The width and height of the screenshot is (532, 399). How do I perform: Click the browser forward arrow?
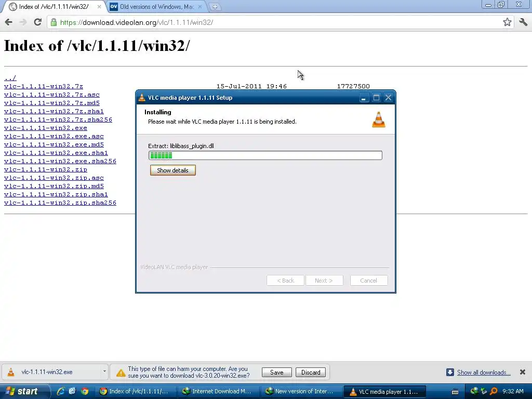(23, 22)
